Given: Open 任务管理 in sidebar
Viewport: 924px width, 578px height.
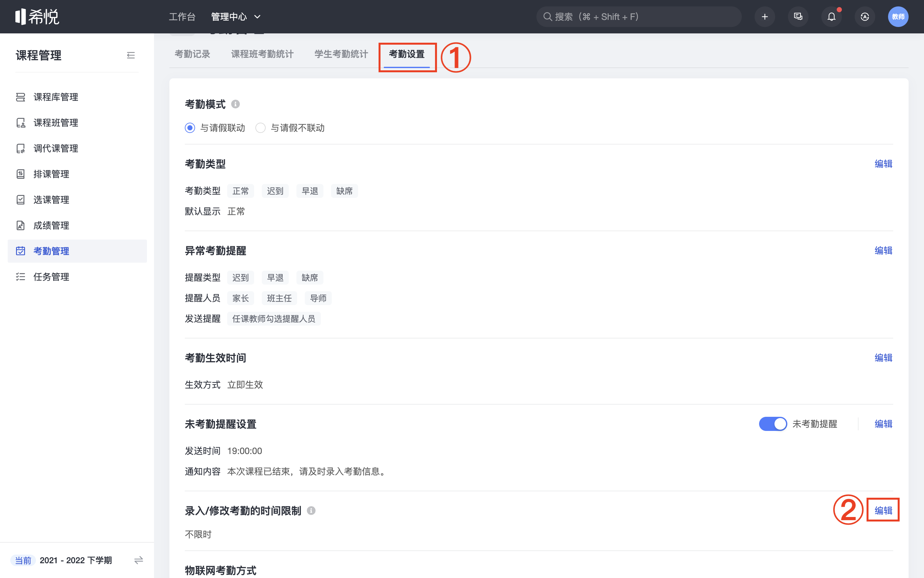Looking at the screenshot, I should click(x=77, y=276).
